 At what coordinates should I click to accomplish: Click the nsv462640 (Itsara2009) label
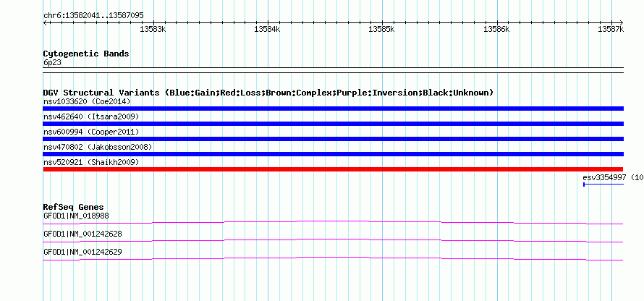click(91, 116)
